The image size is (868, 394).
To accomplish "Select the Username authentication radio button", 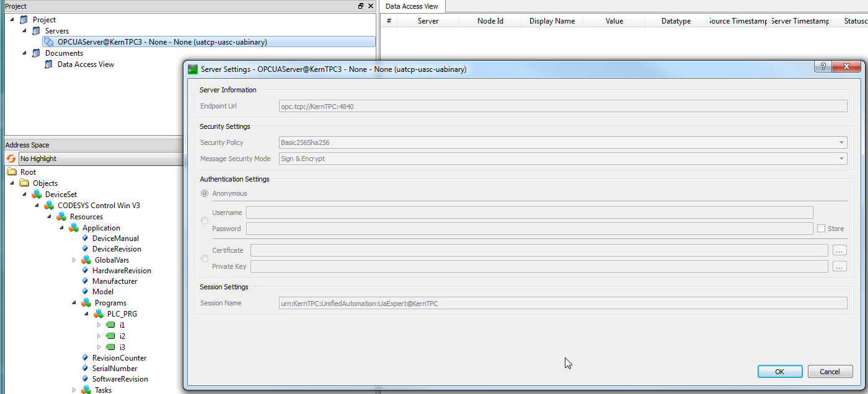I will (205, 221).
